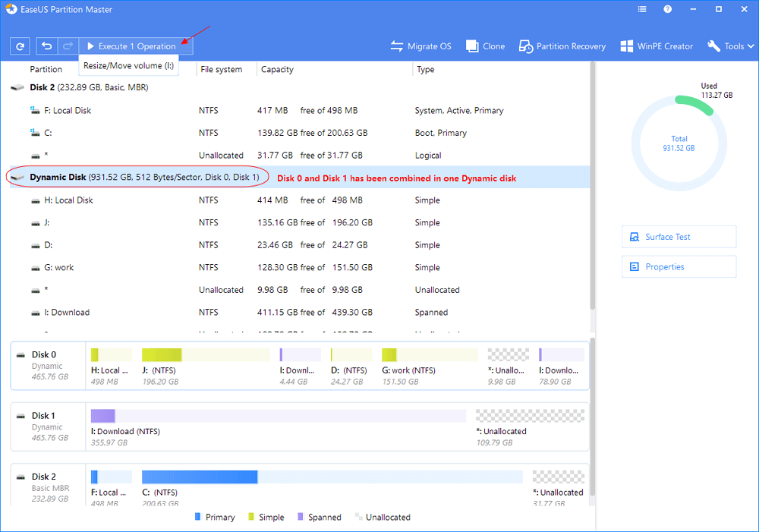Select the J: partition row

point(300,222)
